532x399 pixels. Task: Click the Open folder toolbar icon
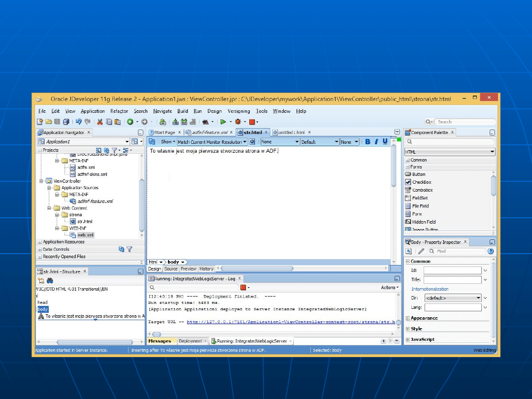pos(49,122)
